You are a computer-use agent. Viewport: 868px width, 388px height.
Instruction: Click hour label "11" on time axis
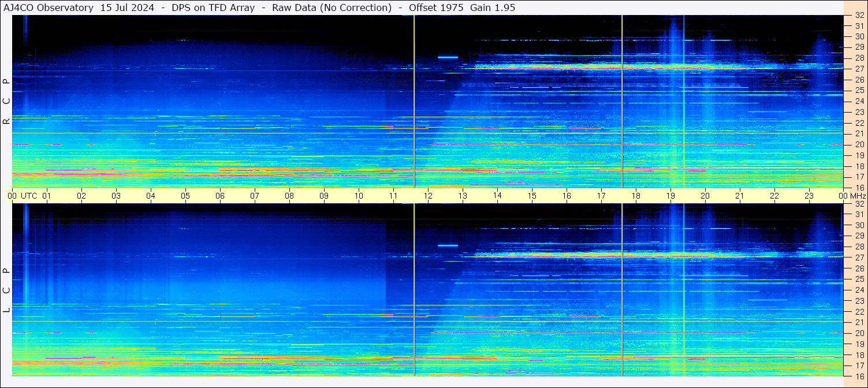(393, 196)
